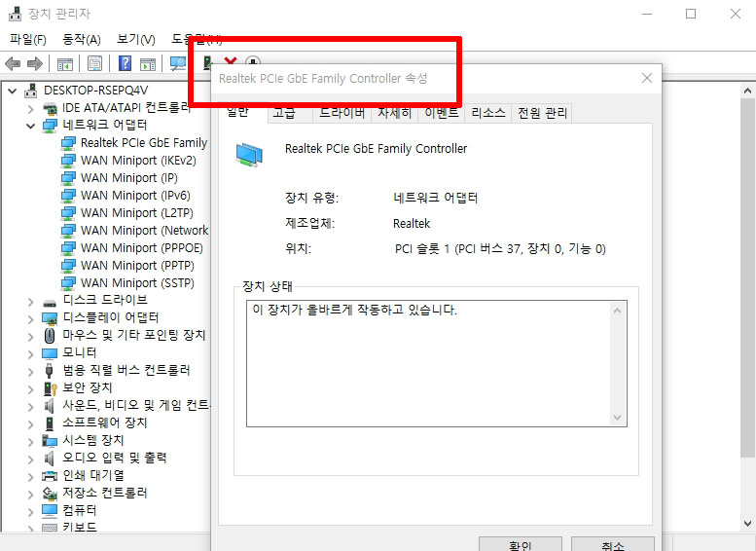Cancel with the 취소 button
This screenshot has height=551, width=756.
[x=613, y=544]
